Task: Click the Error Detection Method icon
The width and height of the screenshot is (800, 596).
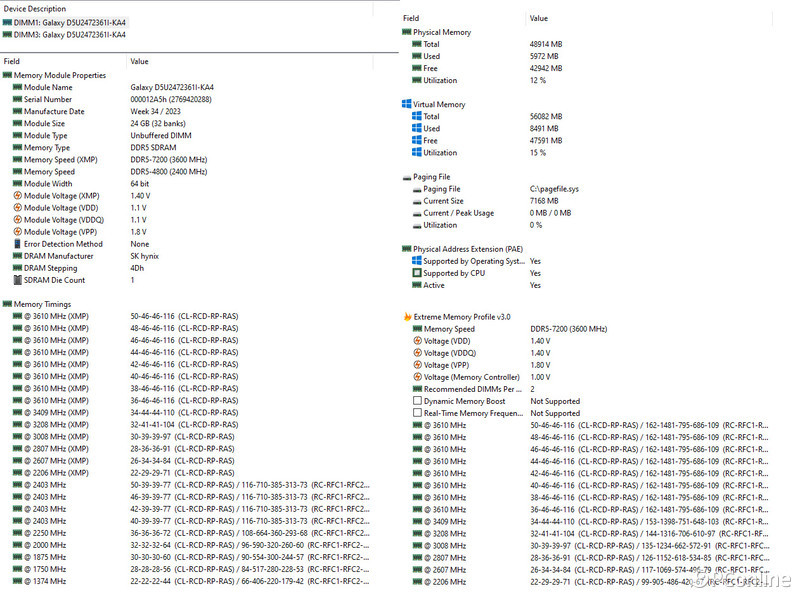Action: coord(17,244)
